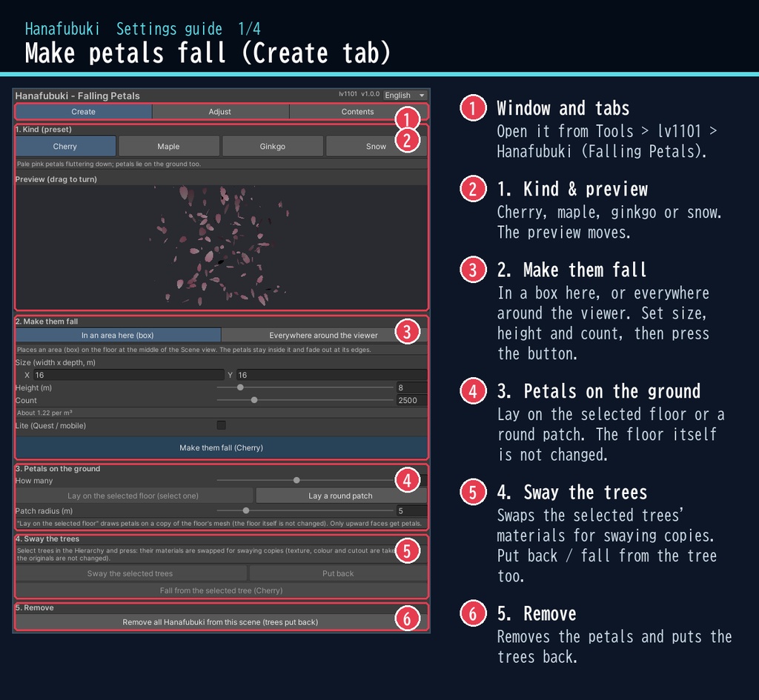Click the 'Make petals fall (Create tab)' heading
This screenshot has width=759, height=700.
208,53
